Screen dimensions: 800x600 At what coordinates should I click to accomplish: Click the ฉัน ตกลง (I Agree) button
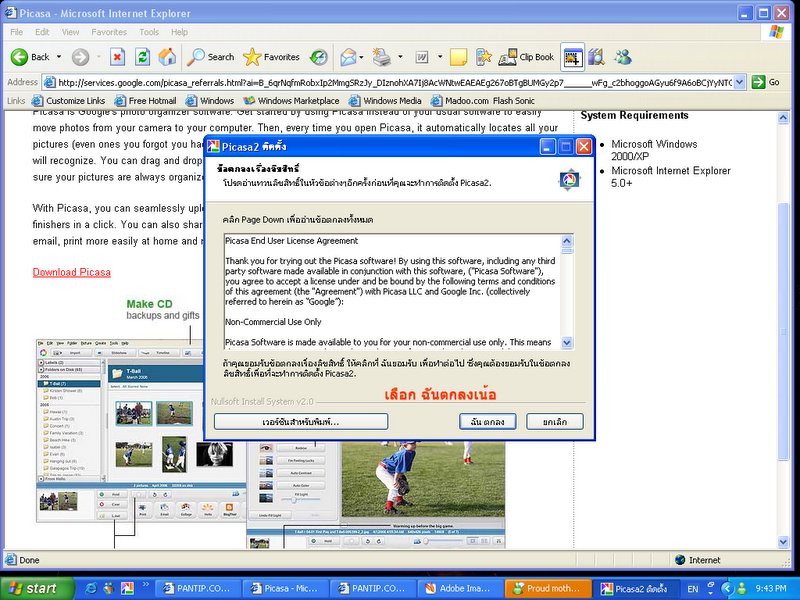point(487,421)
